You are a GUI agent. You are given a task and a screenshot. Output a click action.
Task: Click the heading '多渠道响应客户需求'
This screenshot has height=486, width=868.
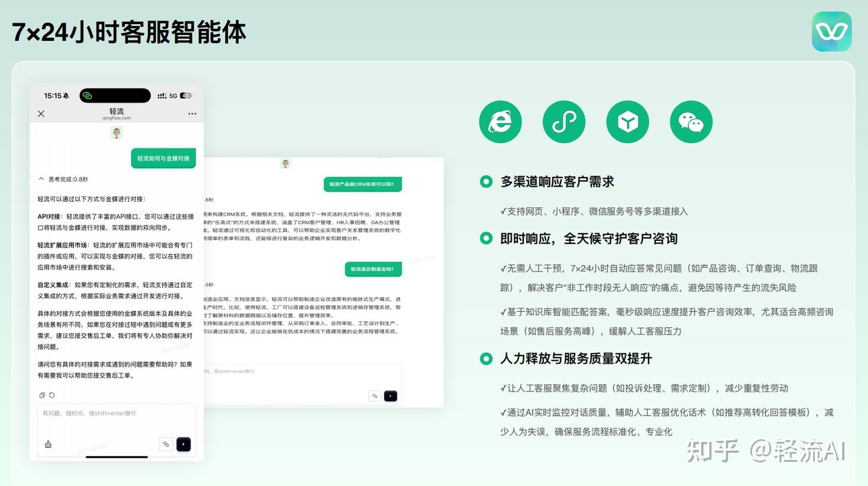click(x=557, y=181)
